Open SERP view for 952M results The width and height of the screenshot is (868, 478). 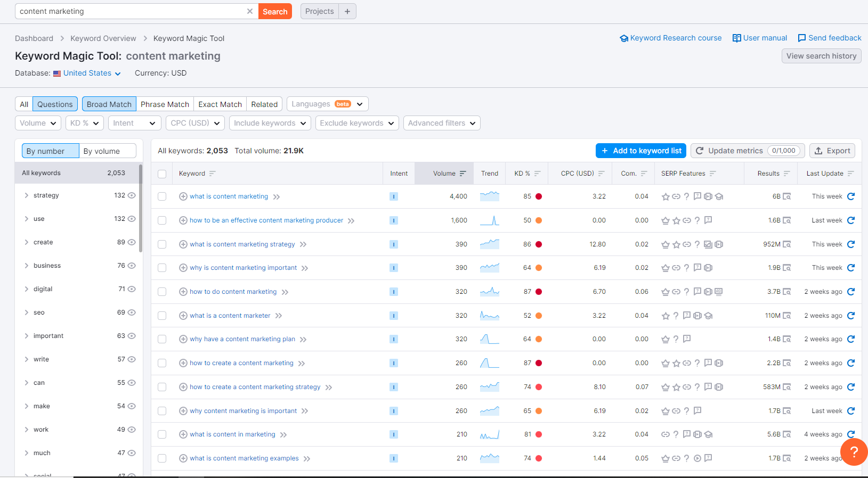click(787, 244)
